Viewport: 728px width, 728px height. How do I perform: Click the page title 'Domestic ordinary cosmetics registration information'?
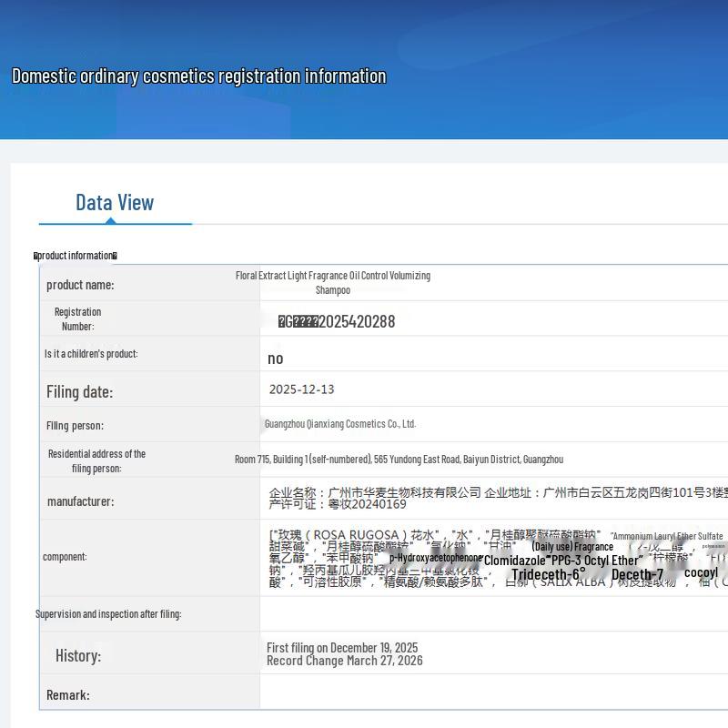(198, 76)
